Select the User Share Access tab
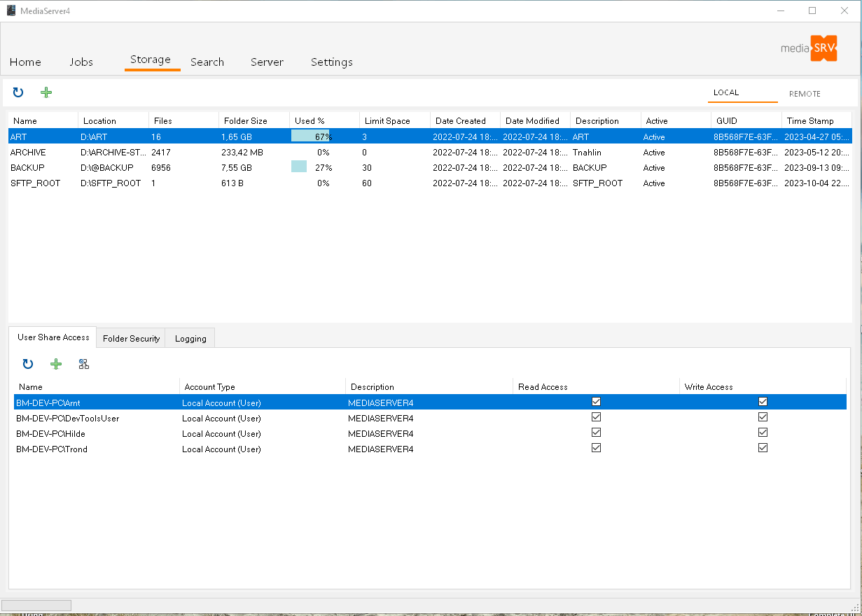This screenshot has width=862, height=616. [x=53, y=337]
